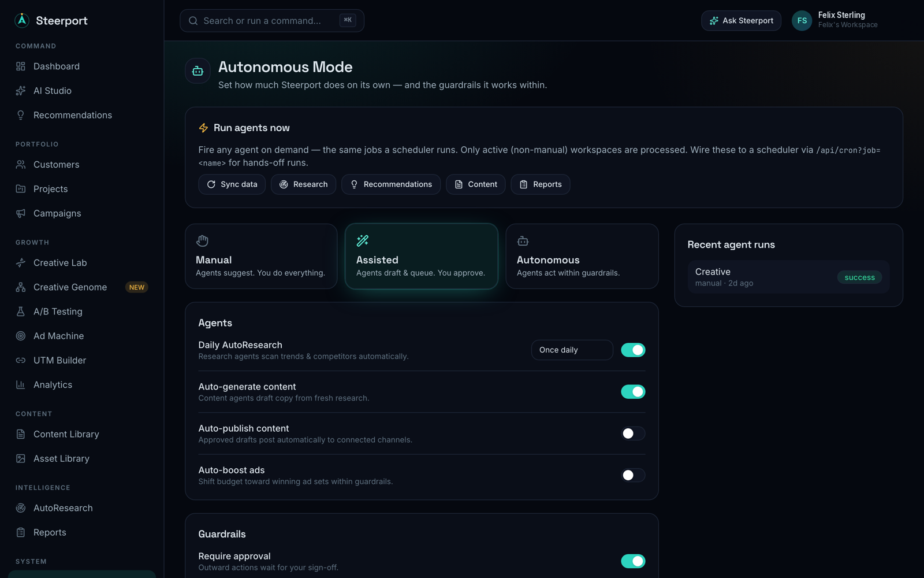Viewport: 924px width, 578px height.
Task: Run the Sync data agent
Action: pos(232,184)
